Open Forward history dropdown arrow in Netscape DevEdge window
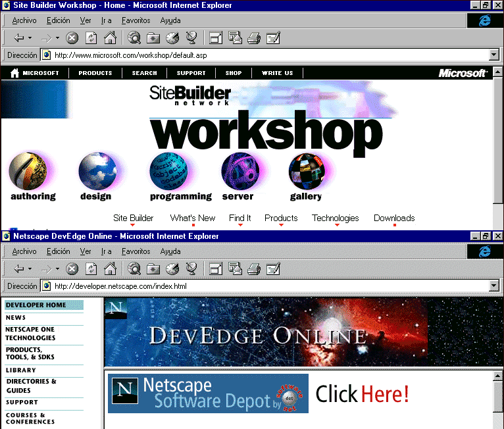This screenshot has width=504, height=429. click(x=57, y=268)
